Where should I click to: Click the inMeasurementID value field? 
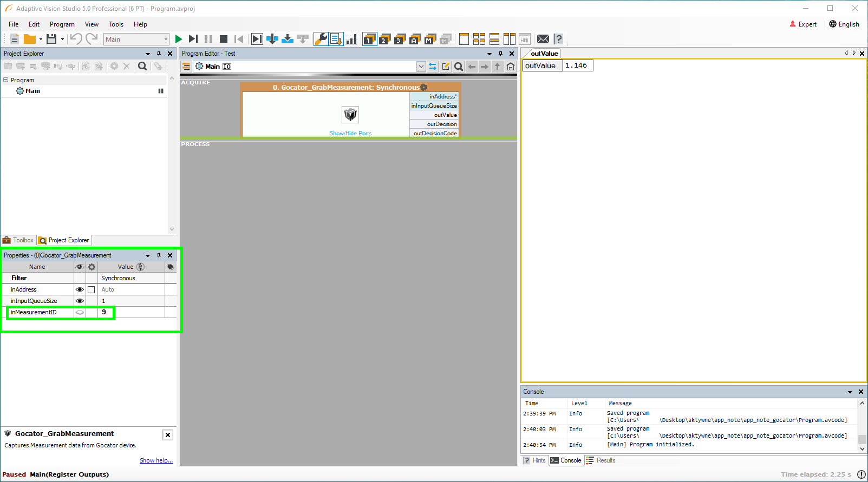(132, 312)
